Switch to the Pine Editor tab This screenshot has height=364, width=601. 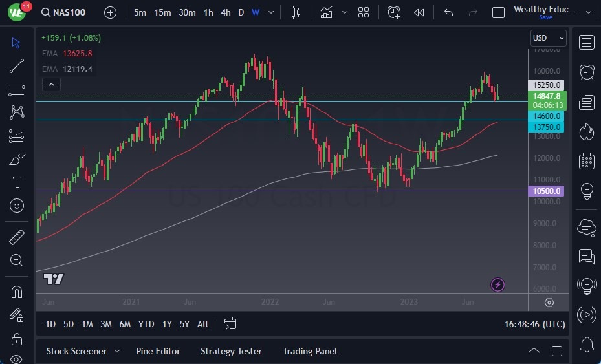tap(158, 351)
